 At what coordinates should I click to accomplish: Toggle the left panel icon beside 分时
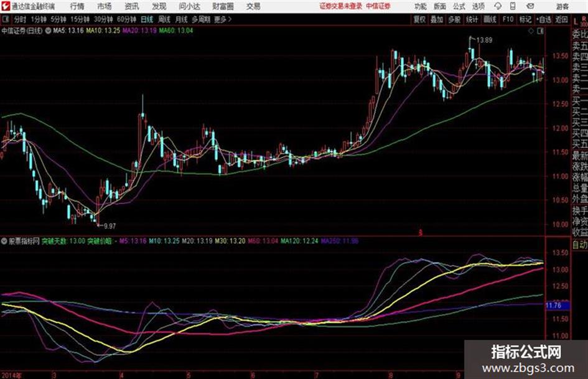pos(6,19)
